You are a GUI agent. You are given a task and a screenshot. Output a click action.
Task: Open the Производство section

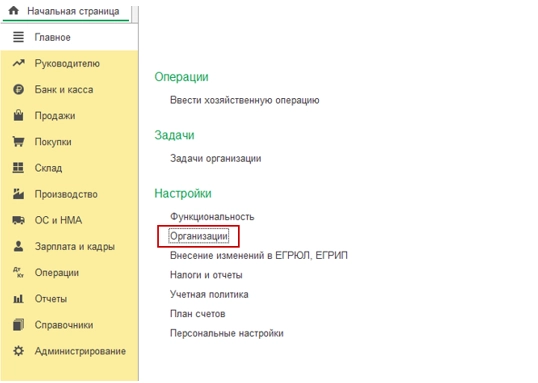click(66, 194)
